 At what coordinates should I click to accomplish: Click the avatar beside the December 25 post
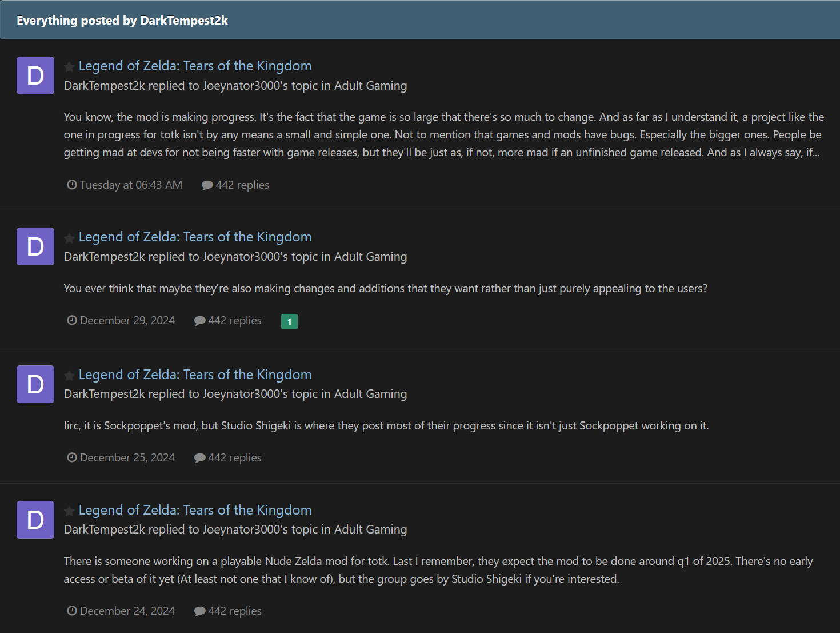pos(35,384)
